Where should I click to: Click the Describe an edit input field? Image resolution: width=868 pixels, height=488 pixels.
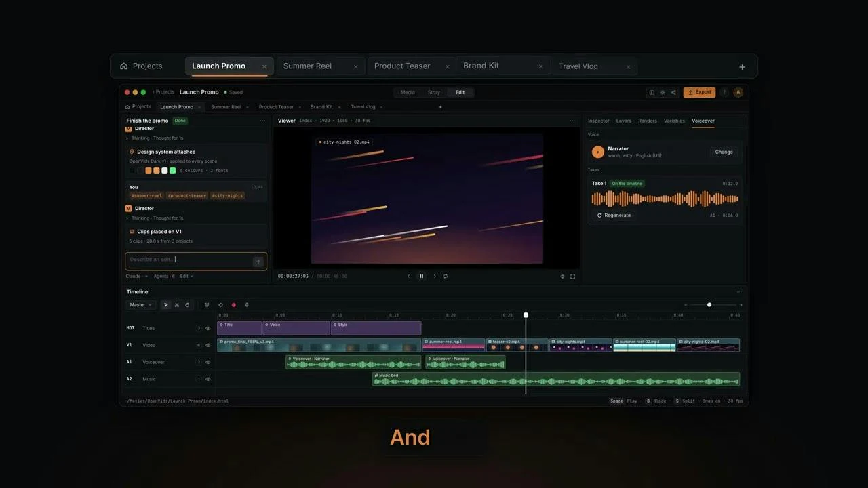196,262
